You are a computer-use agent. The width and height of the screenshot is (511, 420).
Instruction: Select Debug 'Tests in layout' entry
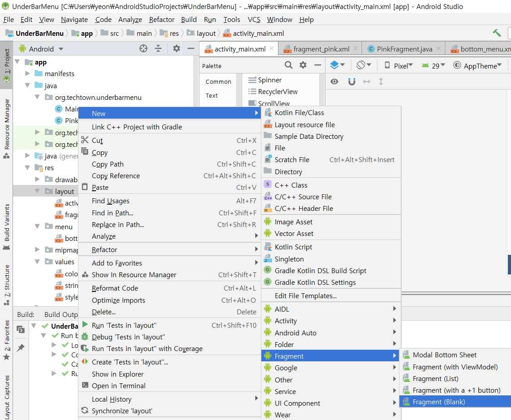pos(169,337)
